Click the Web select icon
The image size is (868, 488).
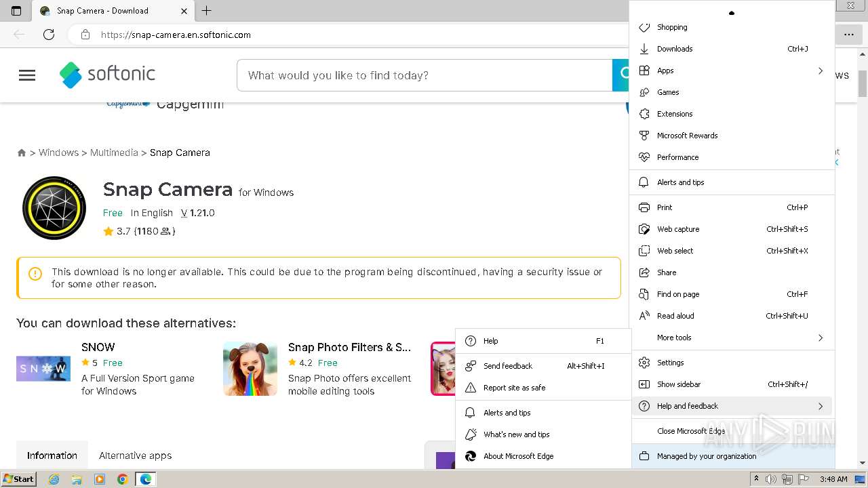click(x=644, y=251)
